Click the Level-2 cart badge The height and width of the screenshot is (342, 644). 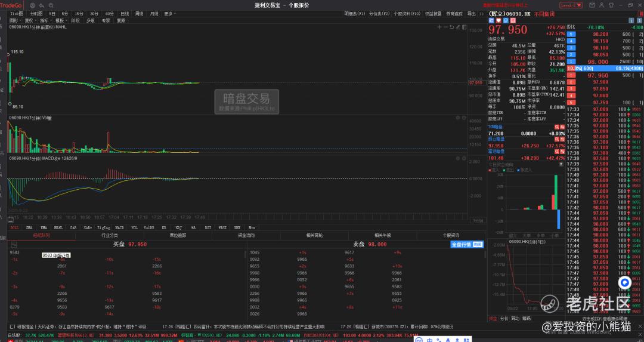coord(571,5)
